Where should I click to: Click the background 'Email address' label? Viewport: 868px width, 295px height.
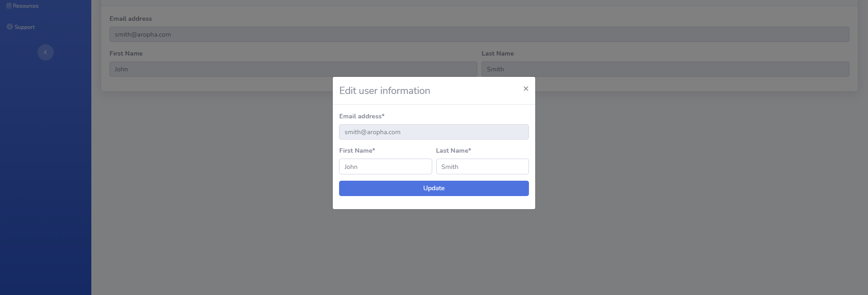click(130, 19)
